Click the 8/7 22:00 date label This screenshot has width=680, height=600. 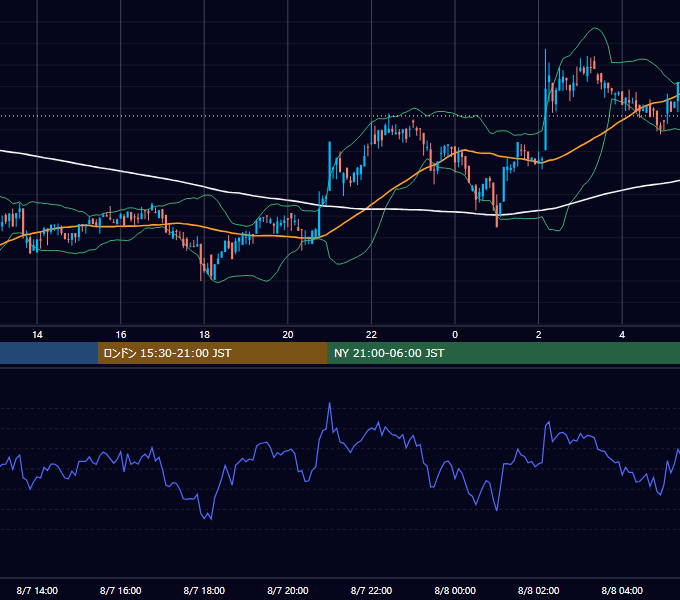tap(371, 590)
